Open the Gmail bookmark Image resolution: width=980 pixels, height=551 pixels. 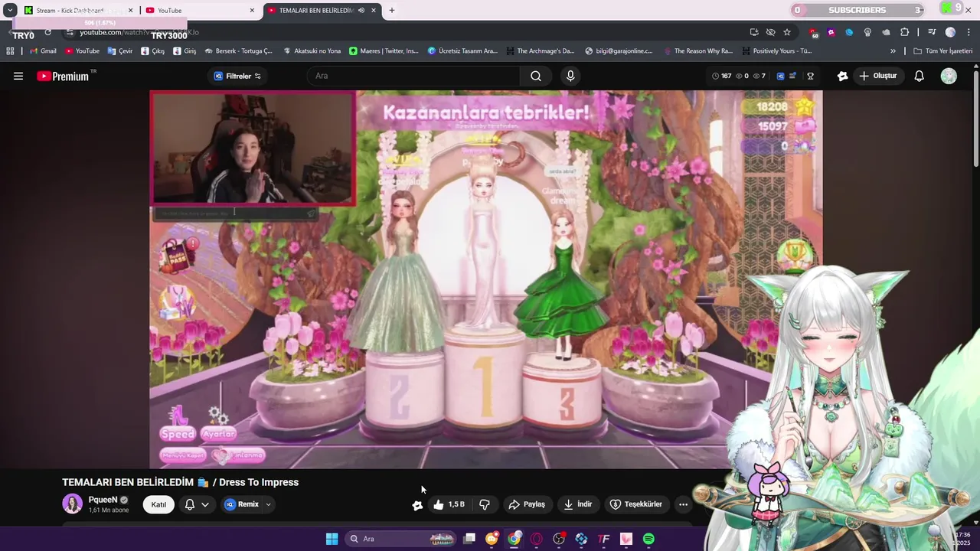(43, 51)
